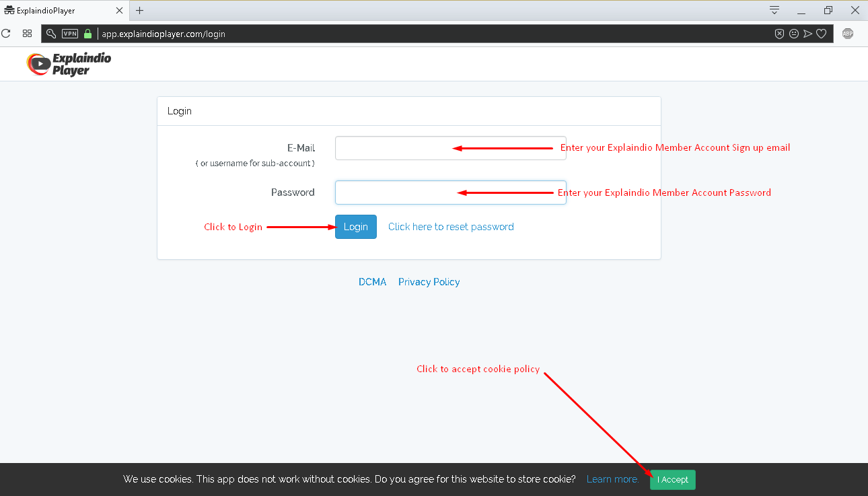Image resolution: width=868 pixels, height=496 pixels.
Task: Click the green I Accept button
Action: coord(673,480)
